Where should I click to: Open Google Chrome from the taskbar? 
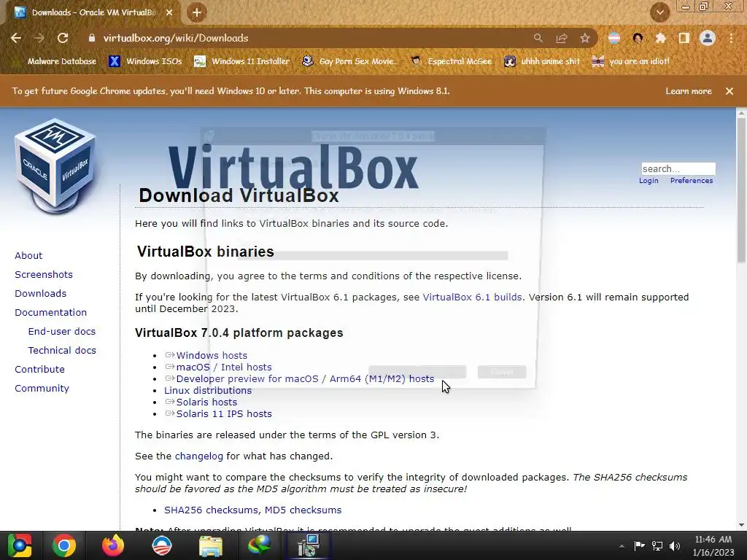64,545
